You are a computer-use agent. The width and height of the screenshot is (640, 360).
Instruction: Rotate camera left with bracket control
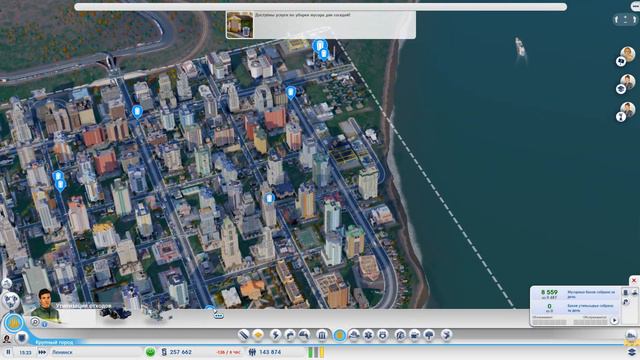[x=617, y=19]
